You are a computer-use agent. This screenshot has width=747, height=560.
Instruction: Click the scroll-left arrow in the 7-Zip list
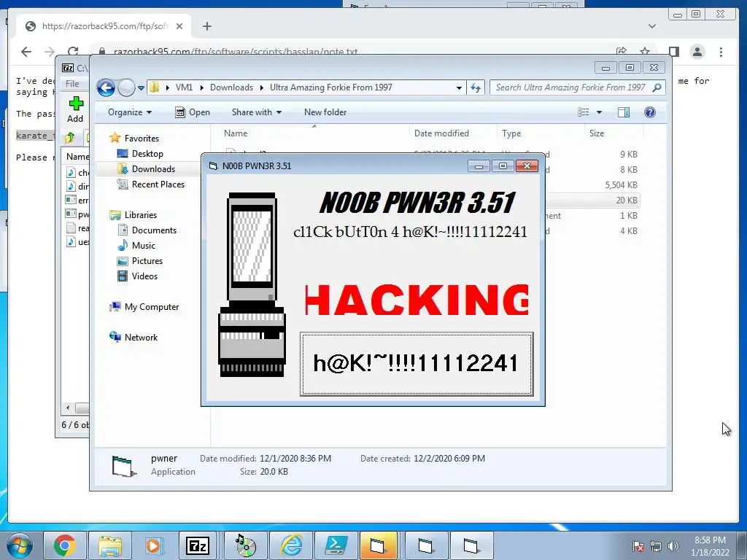[x=68, y=408]
